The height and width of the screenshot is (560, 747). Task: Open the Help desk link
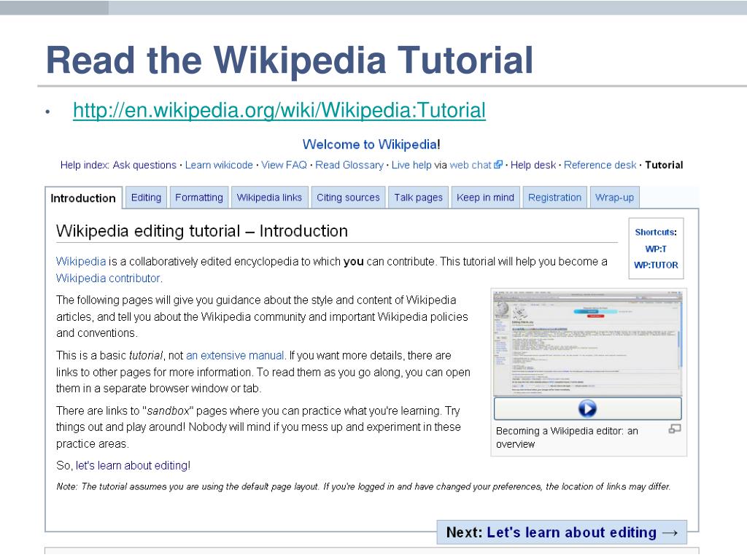(x=533, y=166)
